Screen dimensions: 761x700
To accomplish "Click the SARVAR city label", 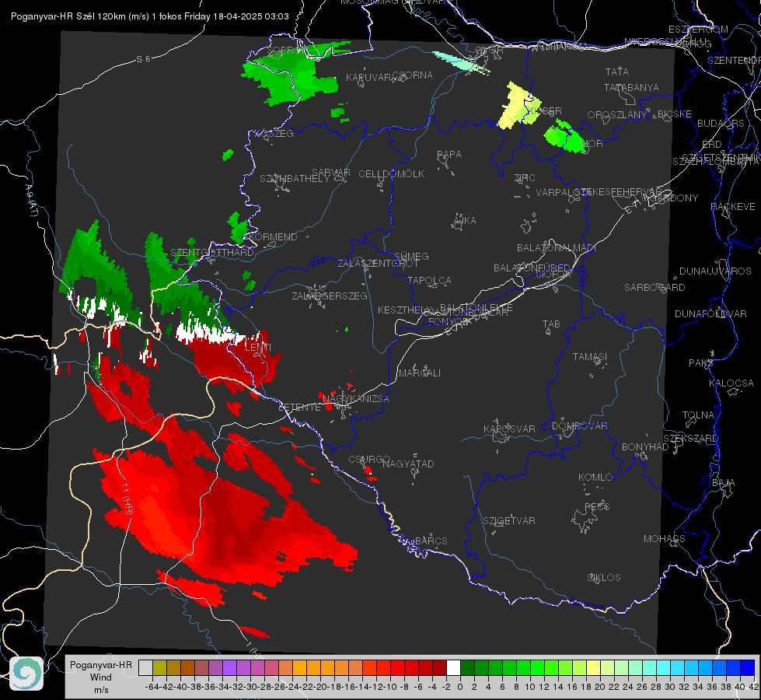I will (x=331, y=173).
